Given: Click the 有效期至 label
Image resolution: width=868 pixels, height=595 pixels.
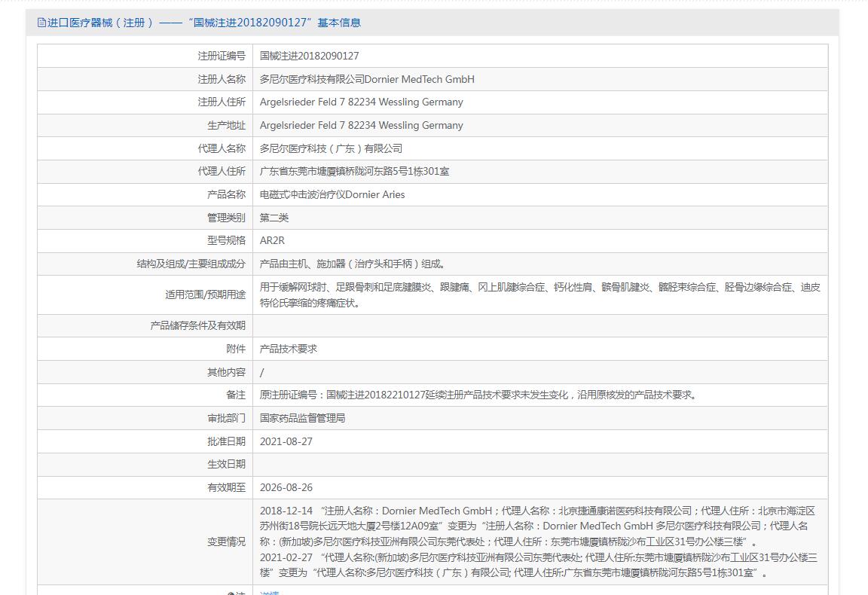Looking at the screenshot, I should click(x=226, y=487).
